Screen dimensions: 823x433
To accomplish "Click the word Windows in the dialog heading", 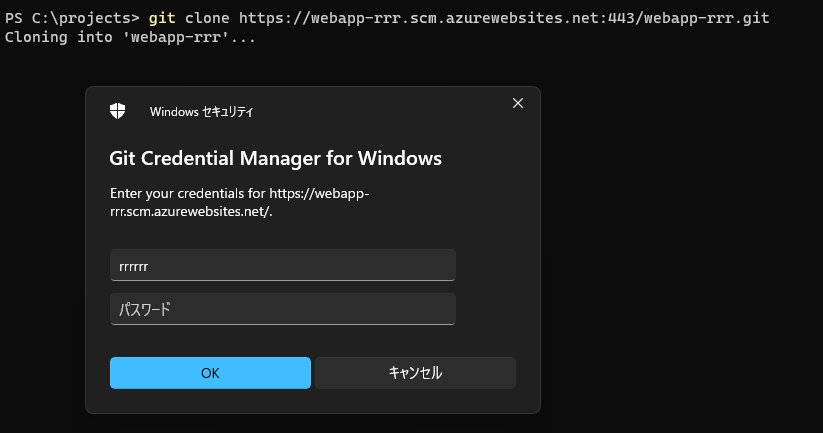I will 400,158.
